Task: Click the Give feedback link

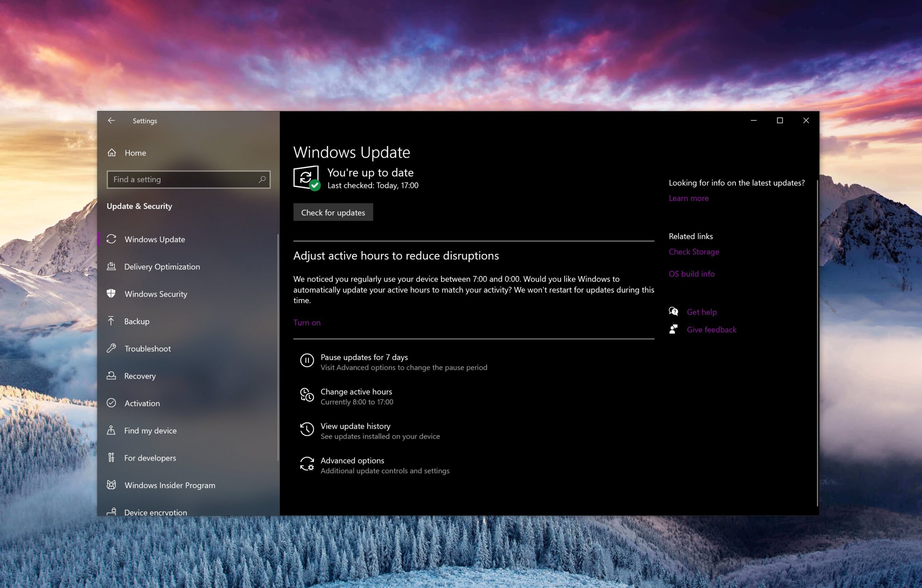Action: tap(711, 329)
